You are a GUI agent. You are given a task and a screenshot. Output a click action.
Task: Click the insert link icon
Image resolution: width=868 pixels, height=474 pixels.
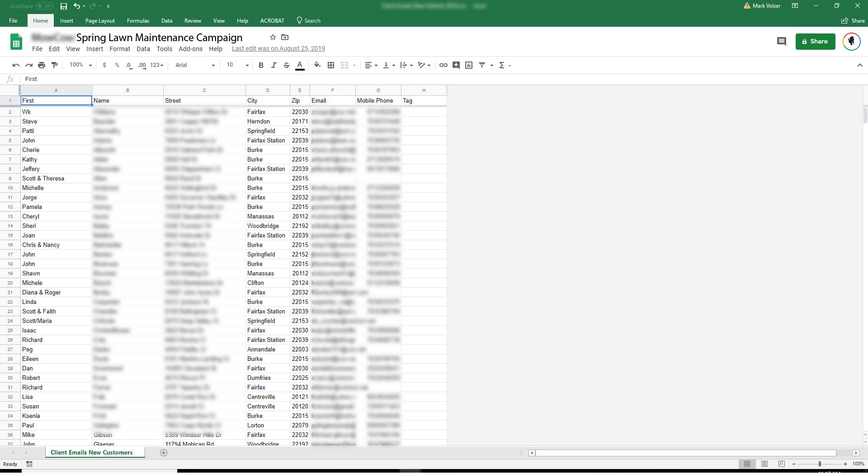coord(443,65)
